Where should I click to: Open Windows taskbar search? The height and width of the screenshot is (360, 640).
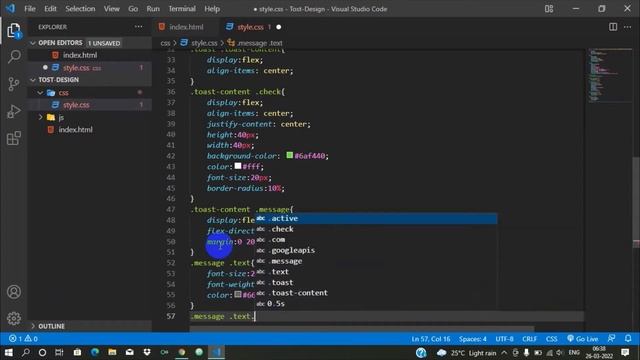(26, 352)
